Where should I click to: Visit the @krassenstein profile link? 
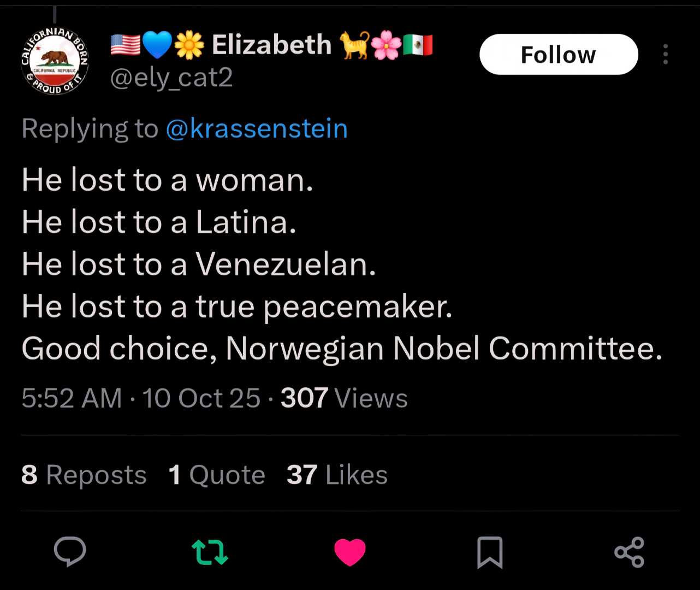pyautogui.click(x=257, y=129)
